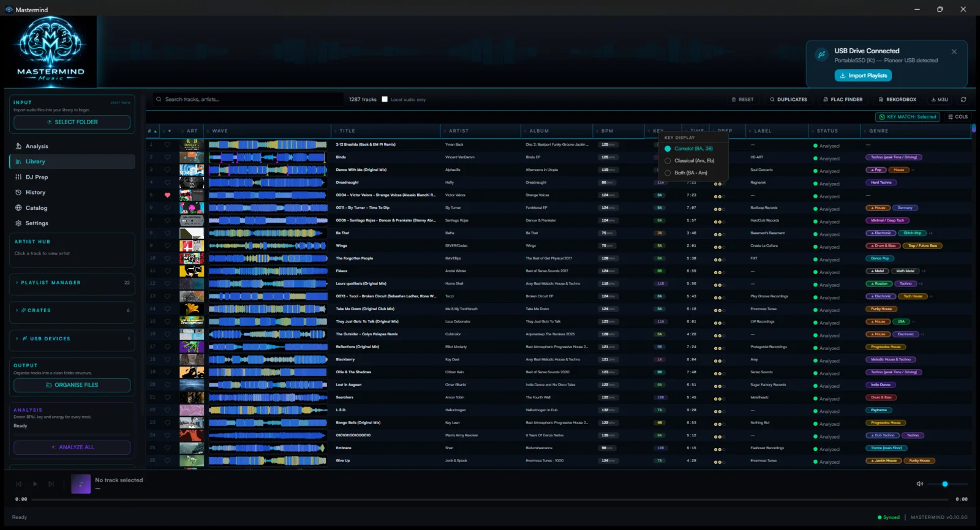Viewport: 980px width, 530px height.
Task: Sort by TITLE column header
Action: (386, 131)
